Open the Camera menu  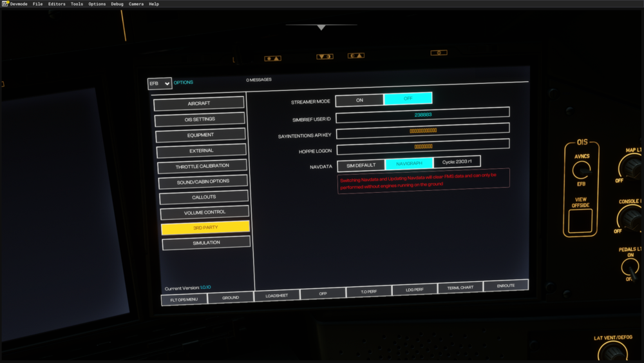pyautogui.click(x=136, y=4)
